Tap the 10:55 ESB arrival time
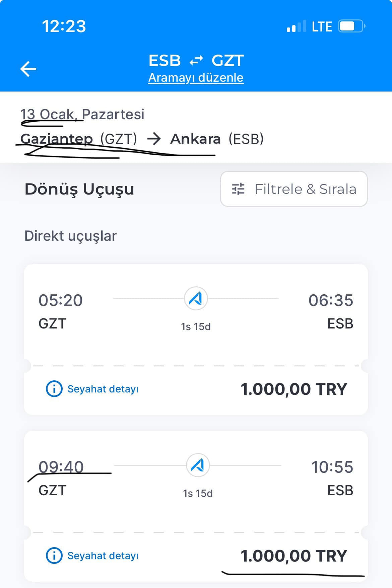 click(x=332, y=467)
